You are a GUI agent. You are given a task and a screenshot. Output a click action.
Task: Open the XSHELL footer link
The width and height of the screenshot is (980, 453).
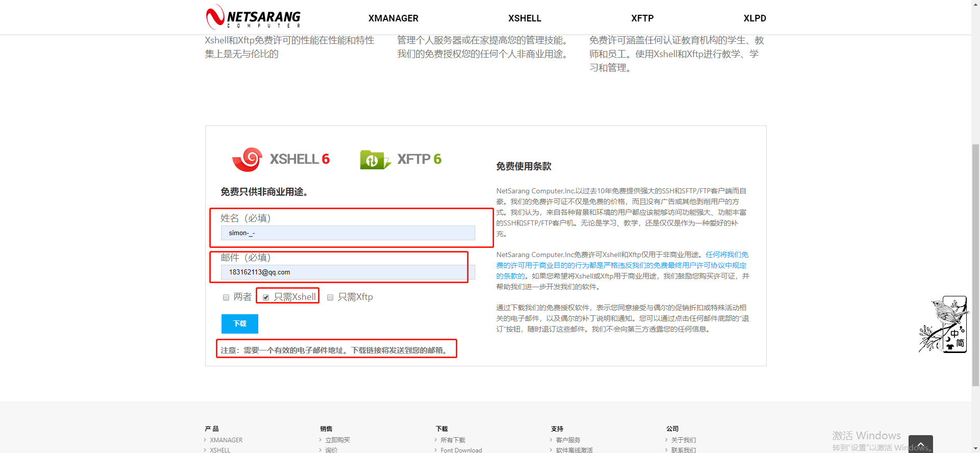220,450
